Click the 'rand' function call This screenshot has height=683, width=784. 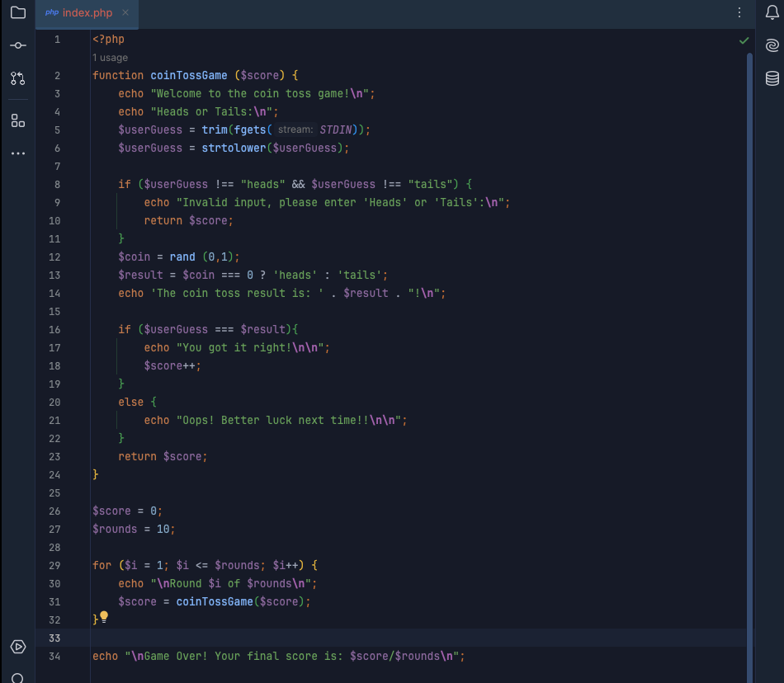coord(182,257)
